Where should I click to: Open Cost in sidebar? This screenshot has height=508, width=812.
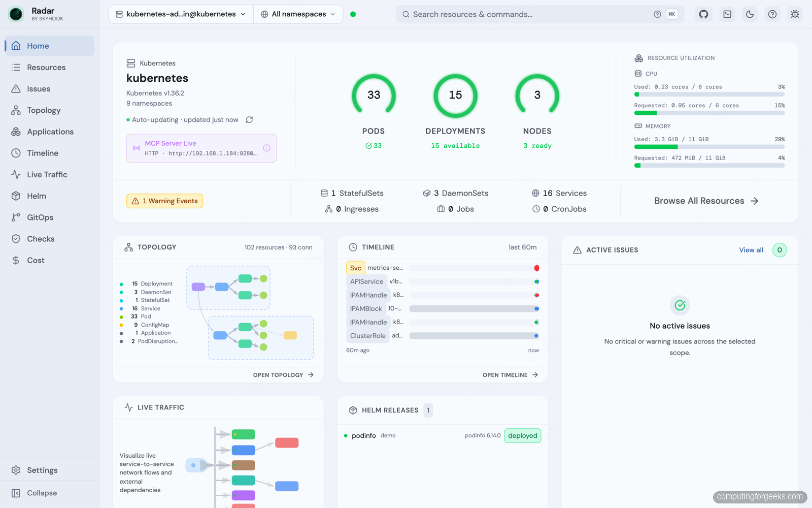coord(50,260)
